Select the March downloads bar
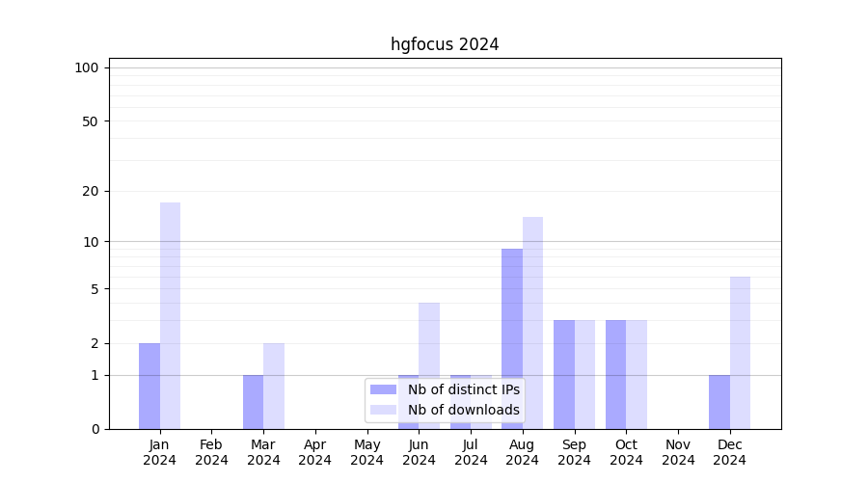The image size is (868, 482). pos(274,386)
